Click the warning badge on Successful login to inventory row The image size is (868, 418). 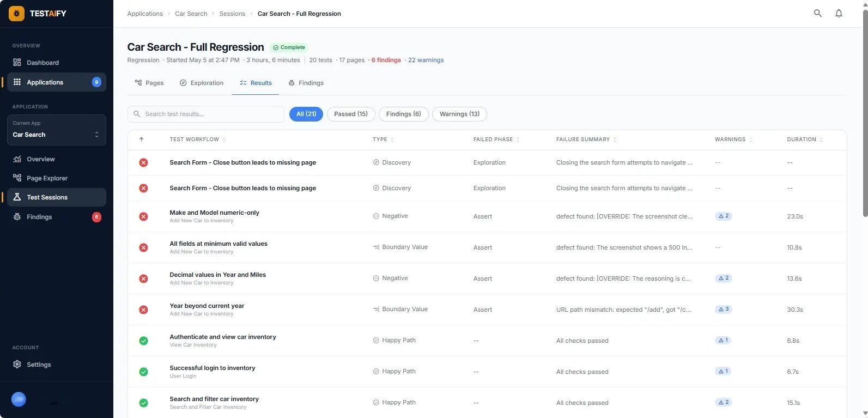[723, 371]
